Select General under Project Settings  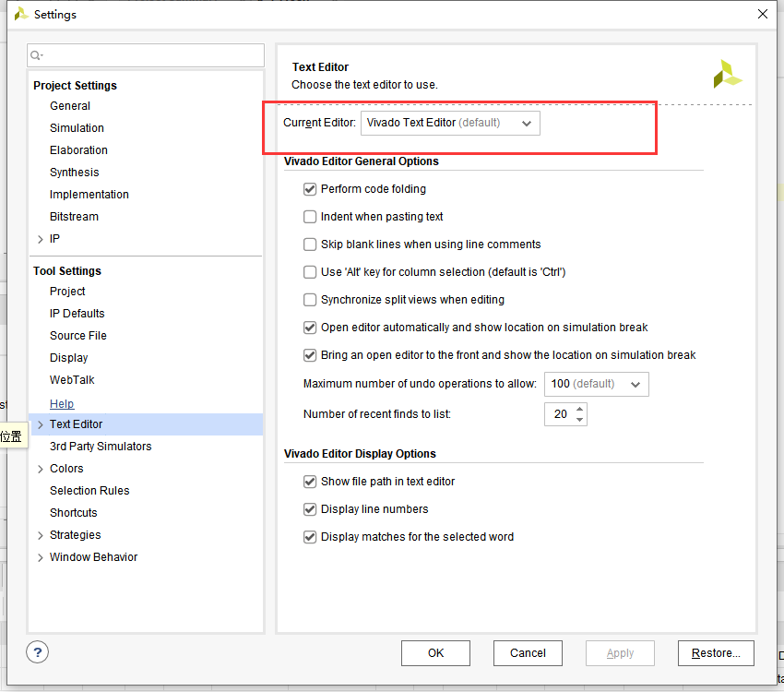(70, 106)
